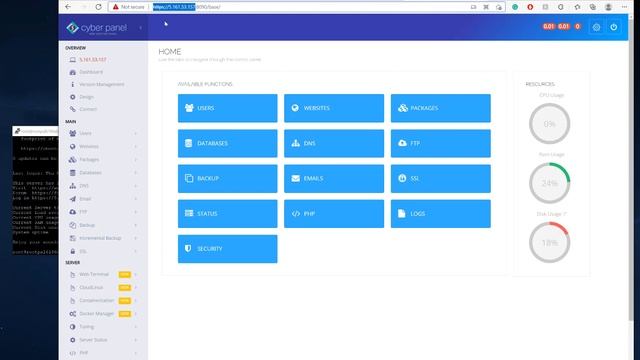This screenshot has height=360, width=640.
Task: Open the SSL function tile
Action: [440, 178]
